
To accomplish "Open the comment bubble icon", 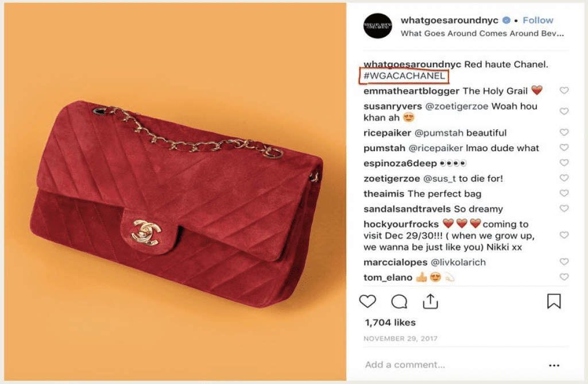I will pyautogui.click(x=399, y=301).
